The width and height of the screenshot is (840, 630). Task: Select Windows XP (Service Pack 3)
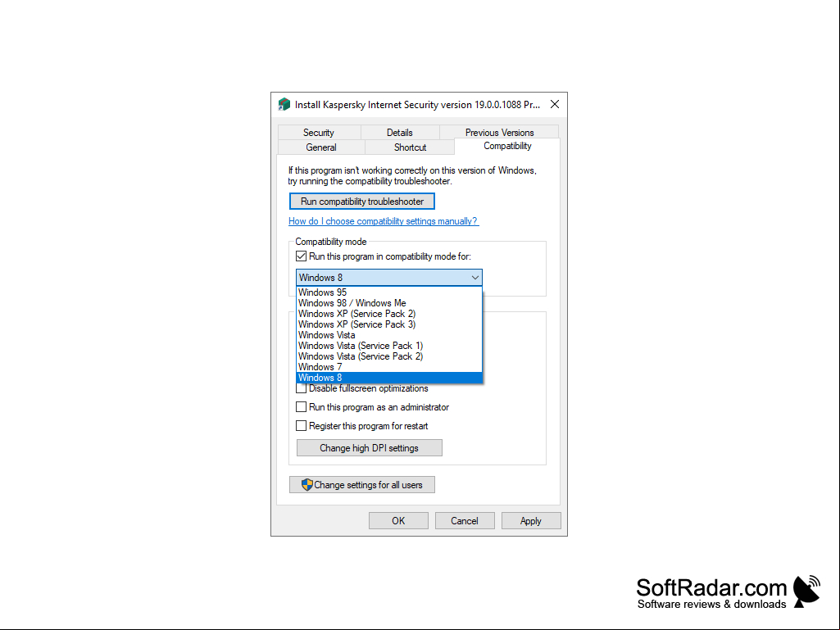point(389,324)
